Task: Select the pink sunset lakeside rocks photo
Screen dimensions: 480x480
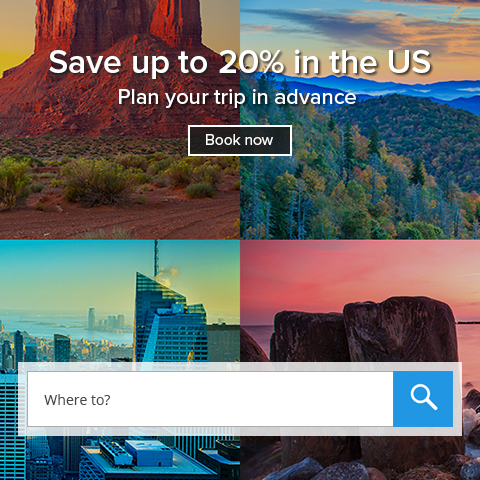Action: point(360,300)
